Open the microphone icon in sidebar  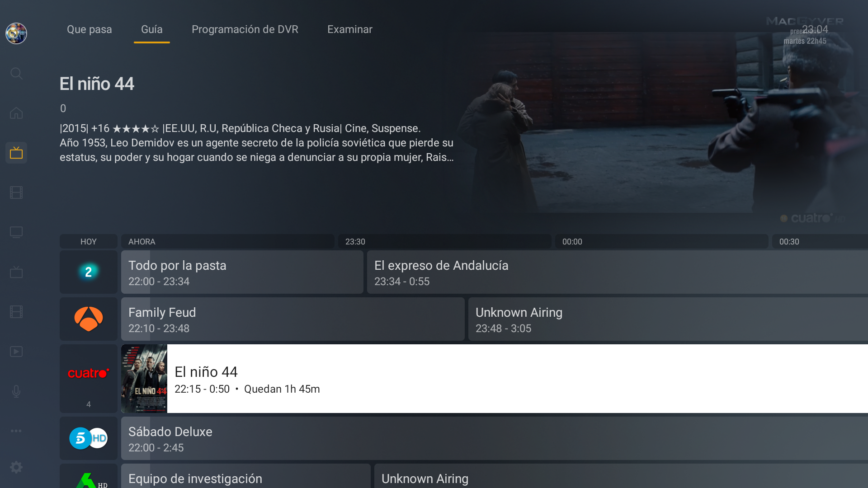16,391
